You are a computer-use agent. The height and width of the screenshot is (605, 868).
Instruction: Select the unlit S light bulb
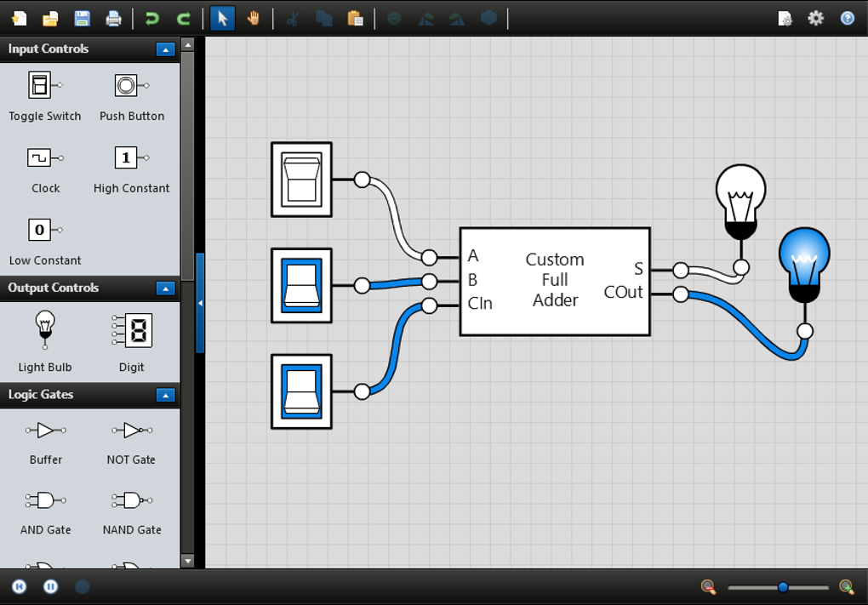tap(740, 202)
